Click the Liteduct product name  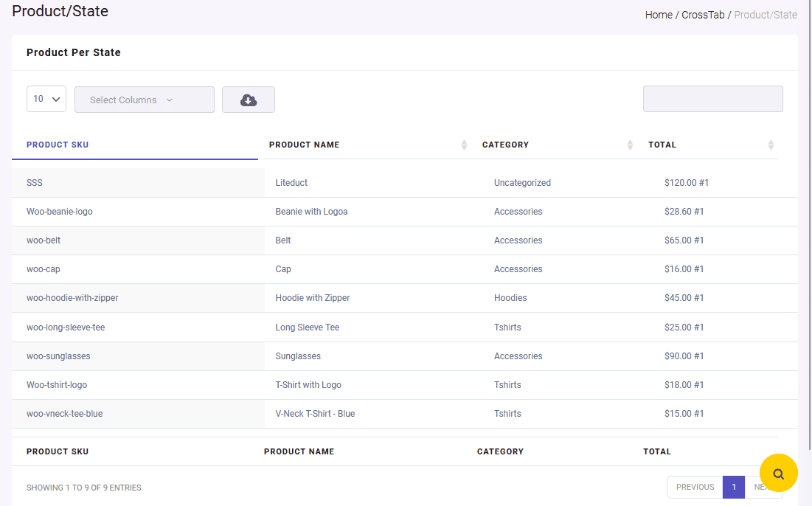pos(291,183)
